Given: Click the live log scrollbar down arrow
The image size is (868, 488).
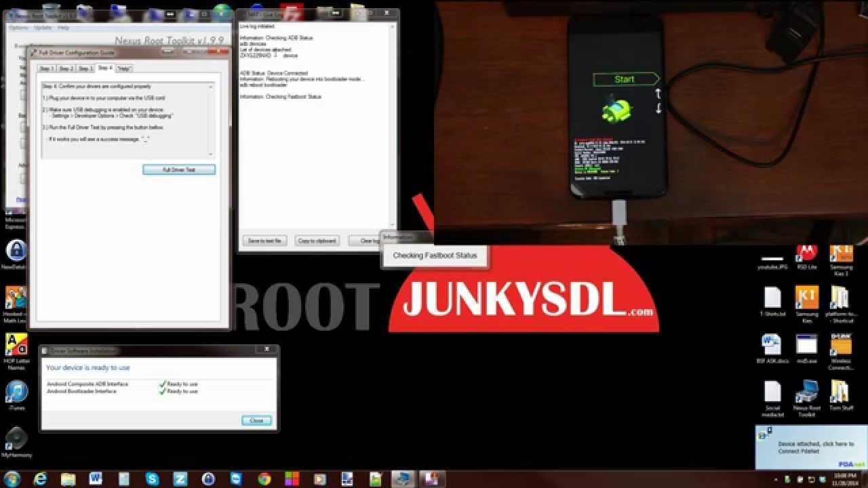Looking at the screenshot, I should [394, 226].
